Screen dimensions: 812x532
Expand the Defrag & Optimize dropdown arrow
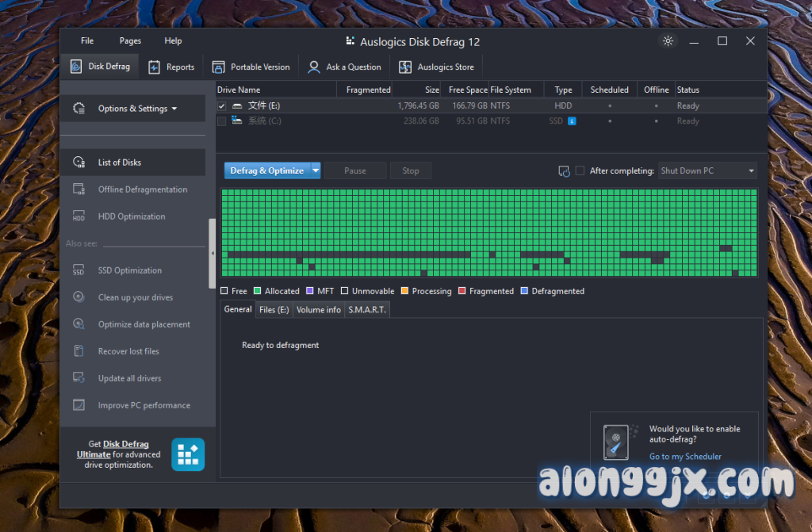tap(316, 170)
